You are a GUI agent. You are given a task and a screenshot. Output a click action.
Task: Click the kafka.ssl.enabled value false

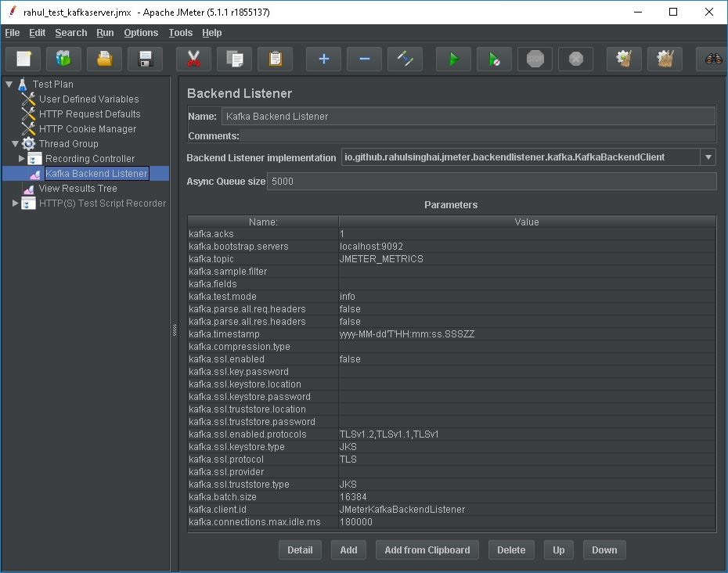pos(527,359)
